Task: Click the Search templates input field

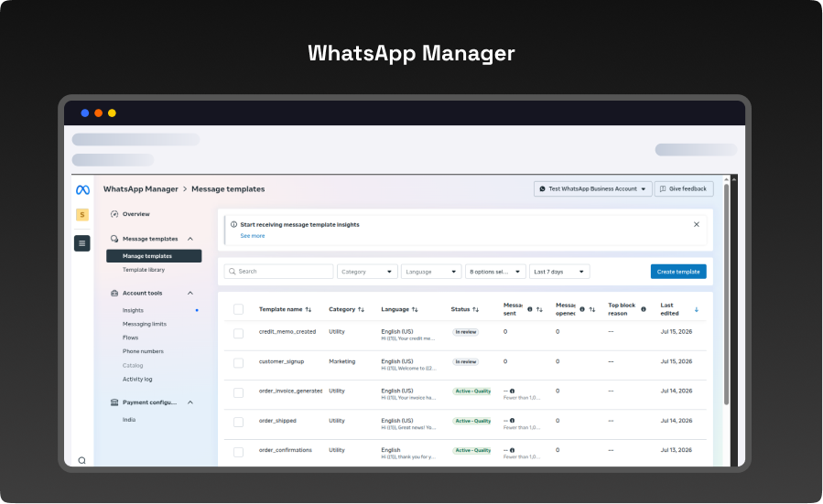Action: [278, 272]
